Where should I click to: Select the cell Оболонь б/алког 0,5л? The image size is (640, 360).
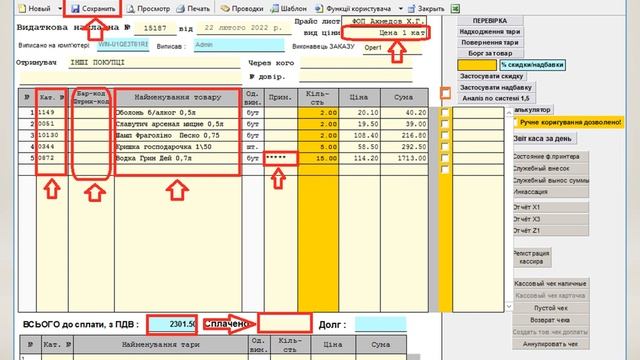click(178, 112)
